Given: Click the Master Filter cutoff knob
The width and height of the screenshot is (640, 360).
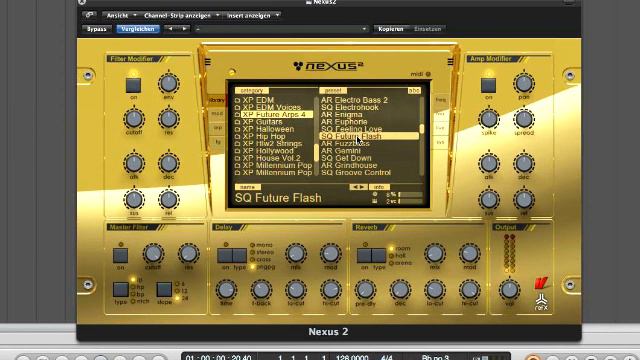Looking at the screenshot, I should coord(153,254).
